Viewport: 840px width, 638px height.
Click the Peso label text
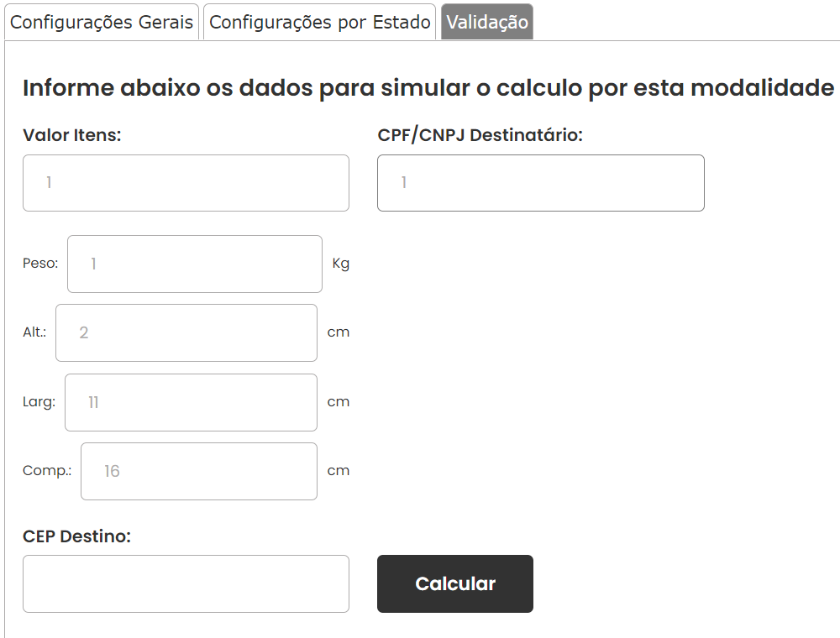[40, 264]
